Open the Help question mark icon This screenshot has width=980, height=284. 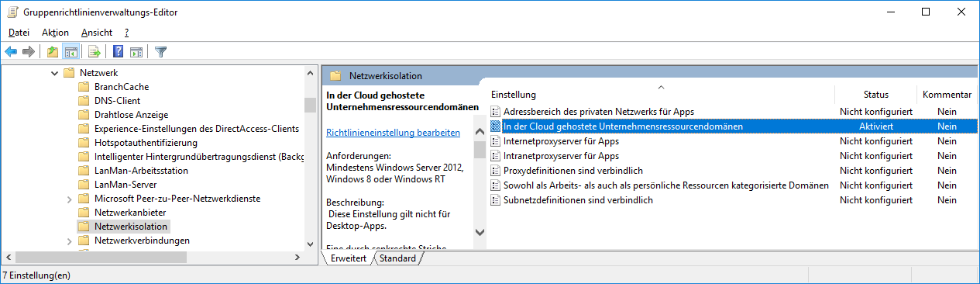pos(118,52)
